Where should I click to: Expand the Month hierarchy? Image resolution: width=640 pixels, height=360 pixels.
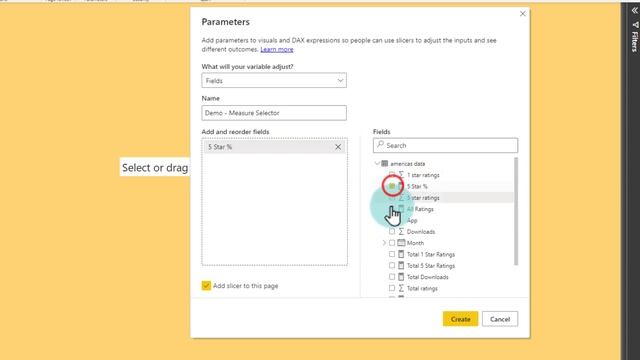[384, 243]
